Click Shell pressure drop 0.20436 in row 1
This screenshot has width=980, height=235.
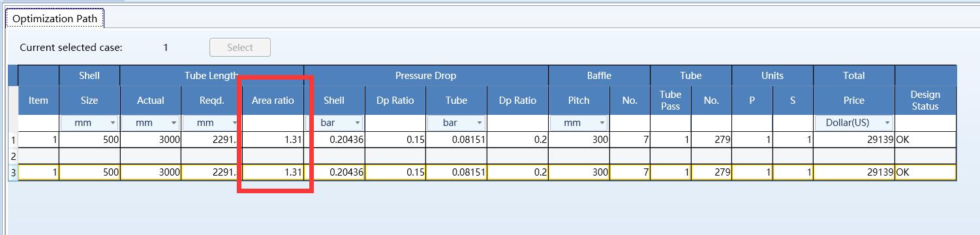tap(334, 140)
